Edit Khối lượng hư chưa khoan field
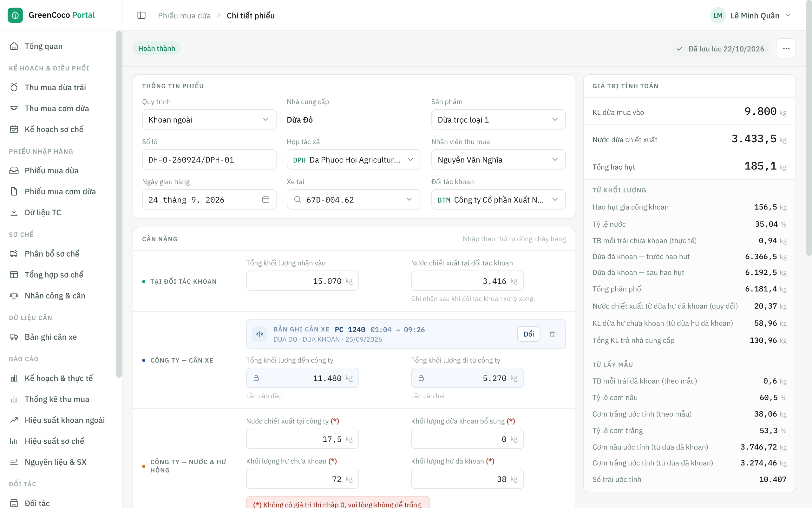The height and width of the screenshot is (508, 812). tap(302, 479)
